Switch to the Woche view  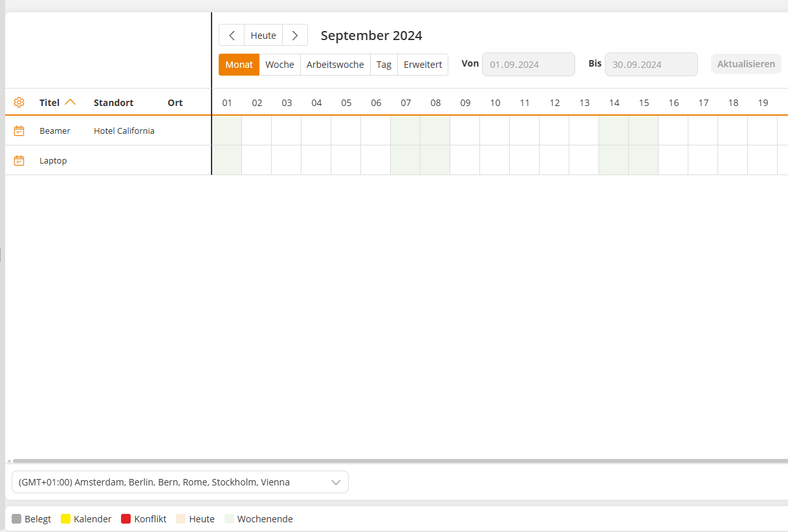279,65
